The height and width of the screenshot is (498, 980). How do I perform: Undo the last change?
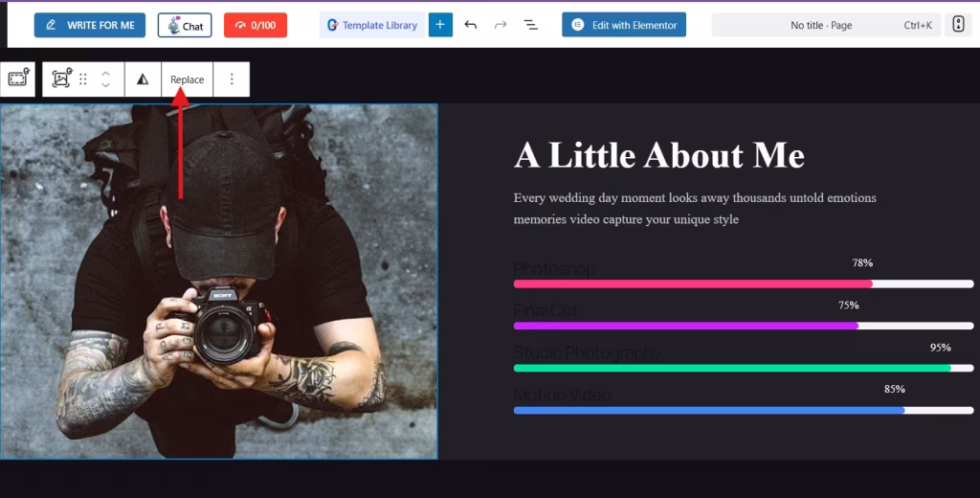tap(471, 25)
